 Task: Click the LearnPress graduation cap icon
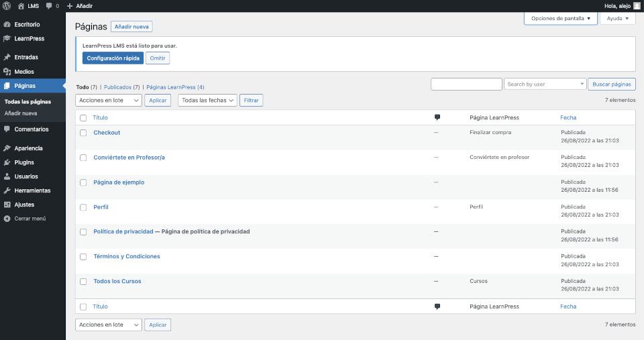pyautogui.click(x=7, y=38)
